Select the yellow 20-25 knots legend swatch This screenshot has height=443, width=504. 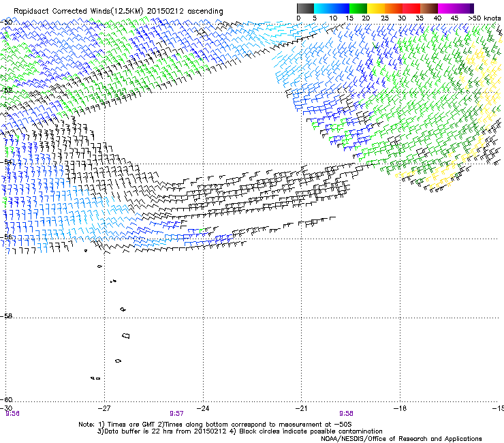click(x=376, y=8)
